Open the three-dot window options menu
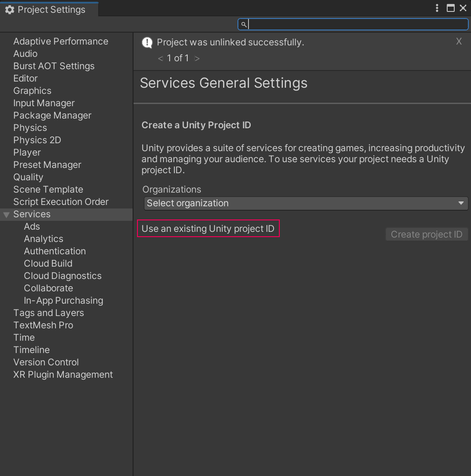Viewport: 471px width, 476px height. point(437,8)
